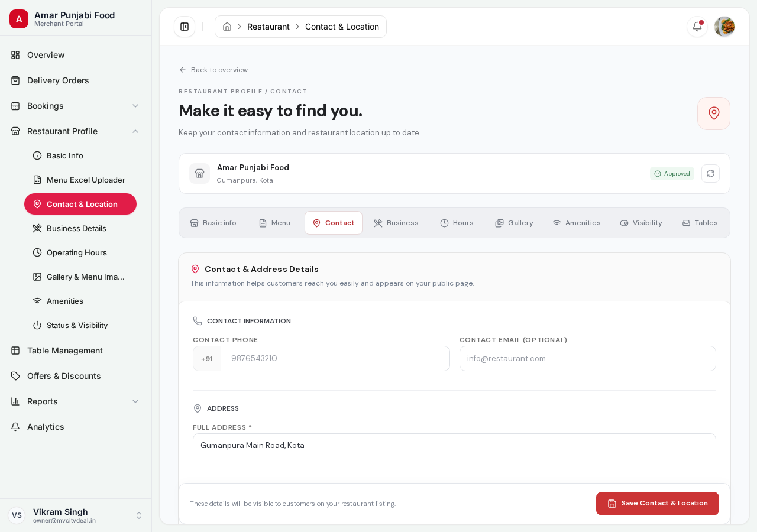Switch to the Menu tab
This screenshot has width=757, height=532.
[x=274, y=223]
